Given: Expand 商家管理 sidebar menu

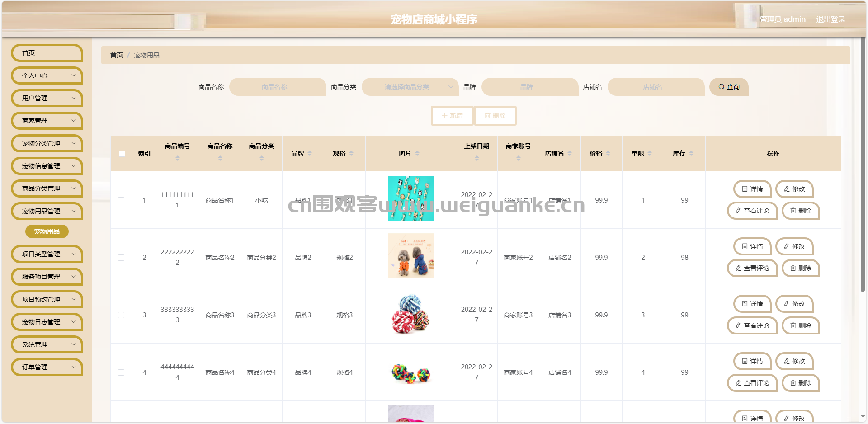Looking at the screenshot, I should (x=47, y=121).
